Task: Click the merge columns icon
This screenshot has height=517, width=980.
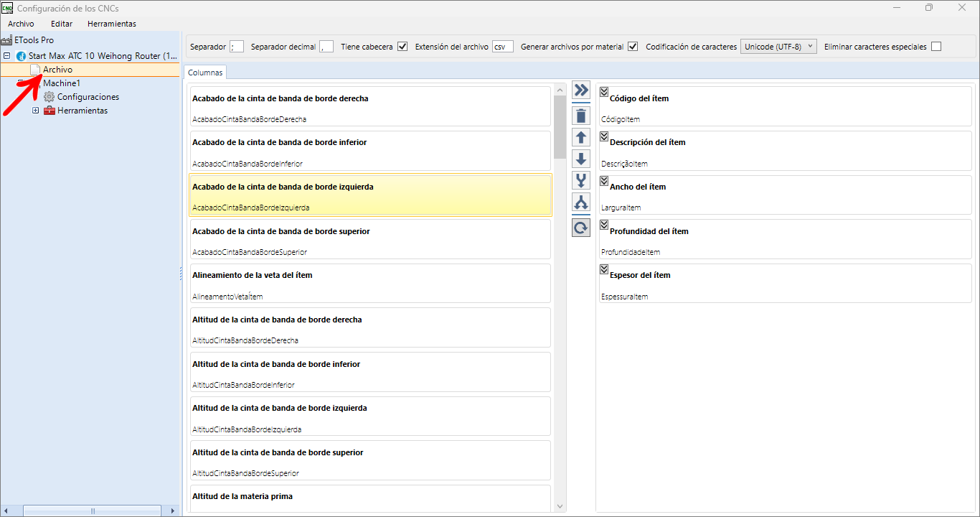Action: [x=581, y=180]
